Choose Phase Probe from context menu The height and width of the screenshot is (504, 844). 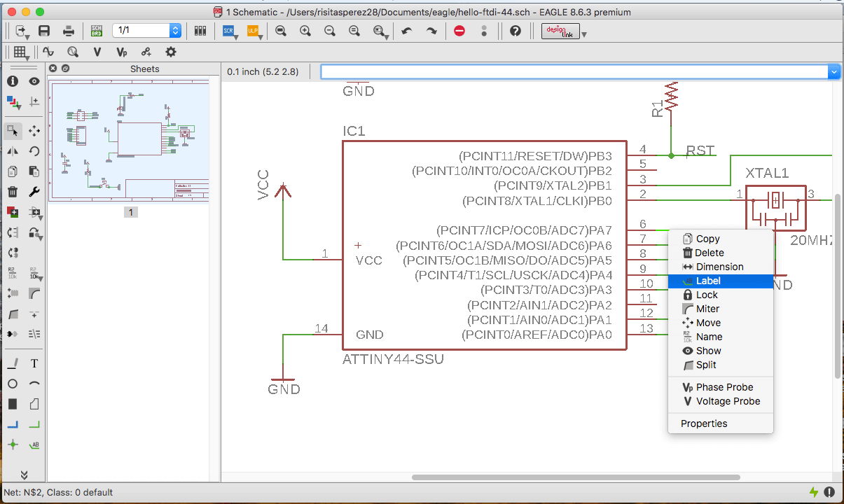click(x=721, y=387)
